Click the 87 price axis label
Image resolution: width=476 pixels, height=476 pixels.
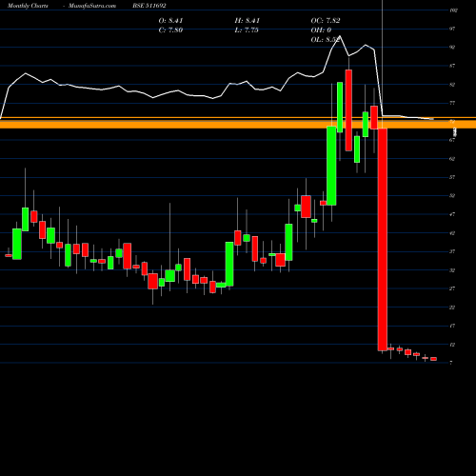[x=452, y=66]
